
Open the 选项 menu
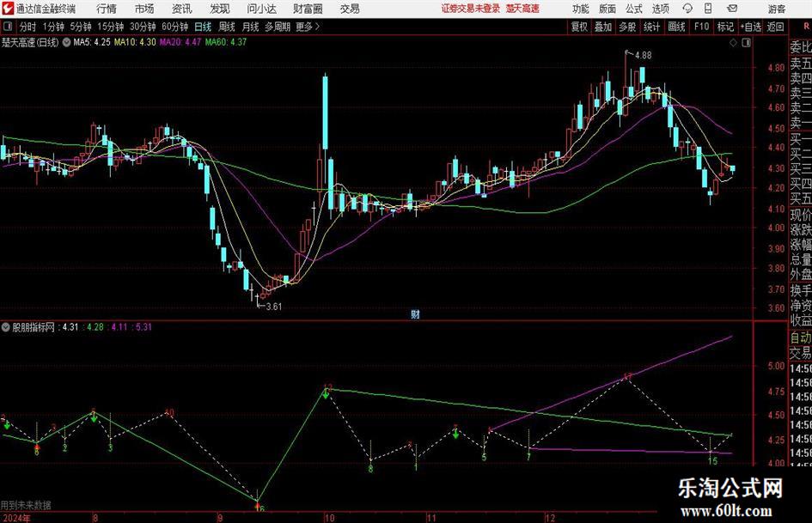pos(660,9)
